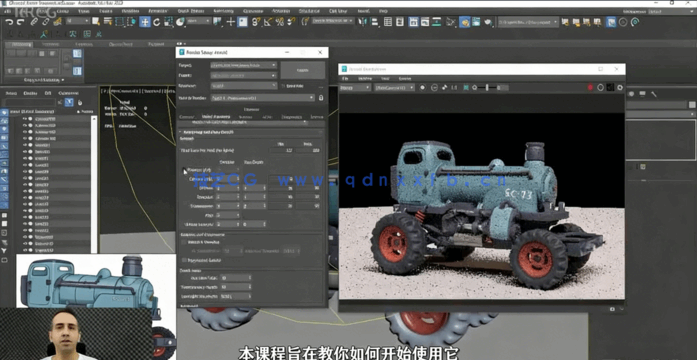Enable the Progressive Render checkbox
697x360 pixels.
(x=184, y=260)
